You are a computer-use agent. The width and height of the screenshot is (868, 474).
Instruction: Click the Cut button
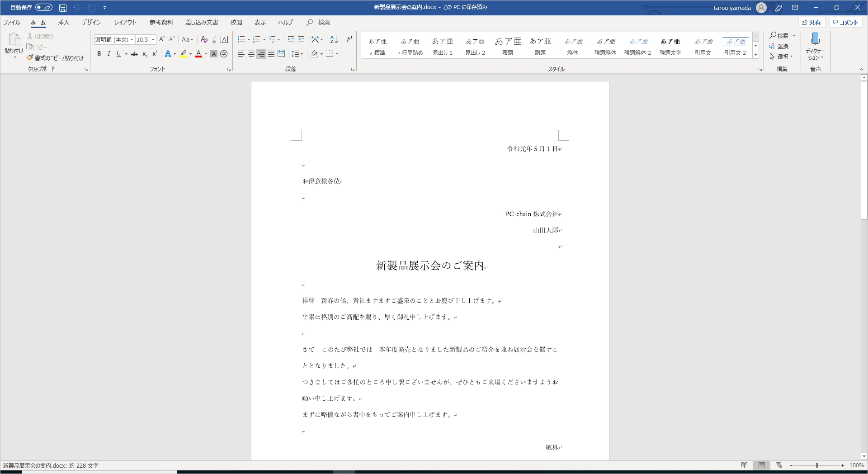click(x=40, y=36)
